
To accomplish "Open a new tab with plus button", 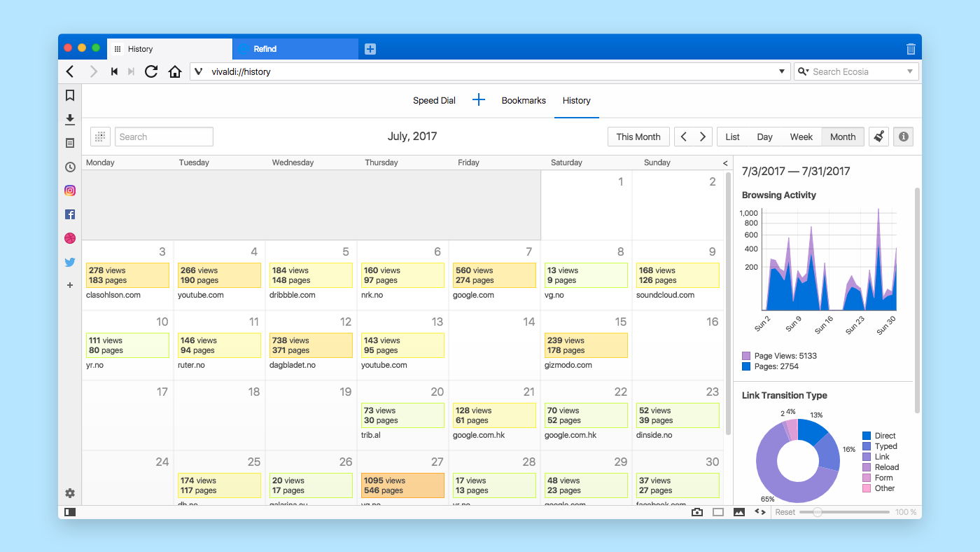I will [x=370, y=49].
